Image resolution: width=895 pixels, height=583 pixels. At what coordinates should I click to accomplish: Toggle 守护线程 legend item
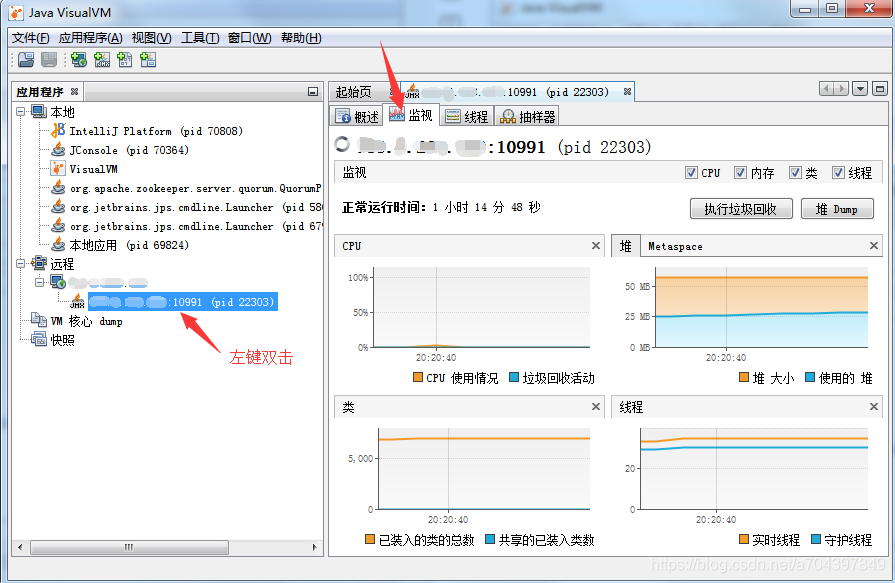(842, 540)
